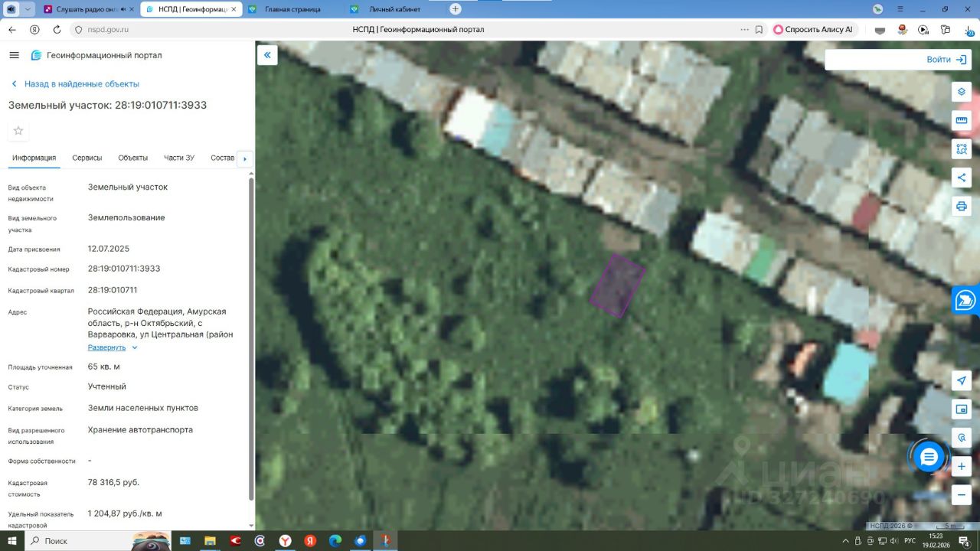Bookmark this page in the address bar
980x551 pixels.
[x=759, y=30]
